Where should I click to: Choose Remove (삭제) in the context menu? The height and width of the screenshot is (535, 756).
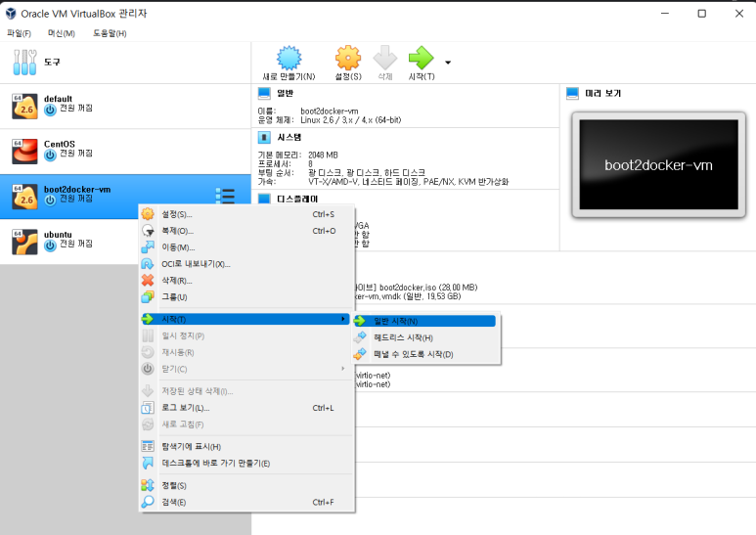tap(246, 281)
